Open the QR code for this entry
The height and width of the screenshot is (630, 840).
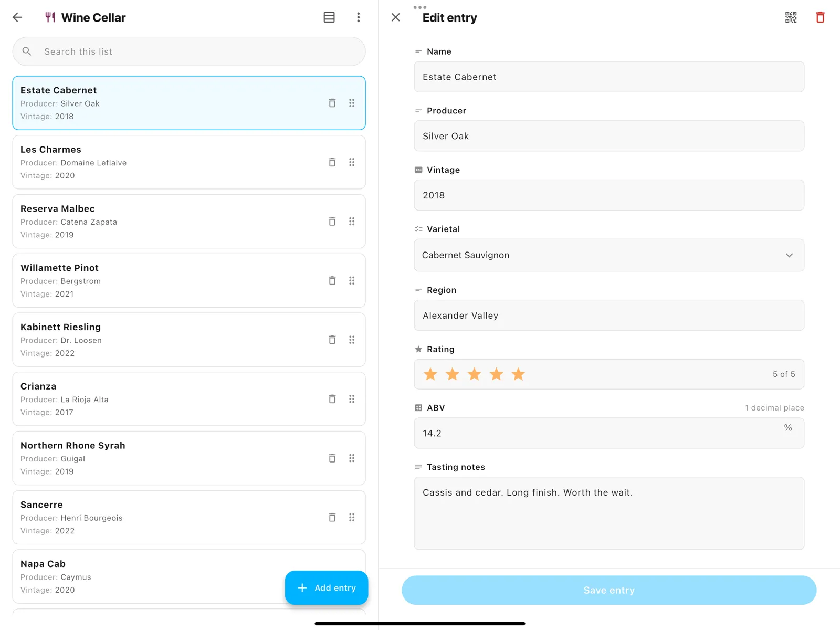(x=791, y=17)
